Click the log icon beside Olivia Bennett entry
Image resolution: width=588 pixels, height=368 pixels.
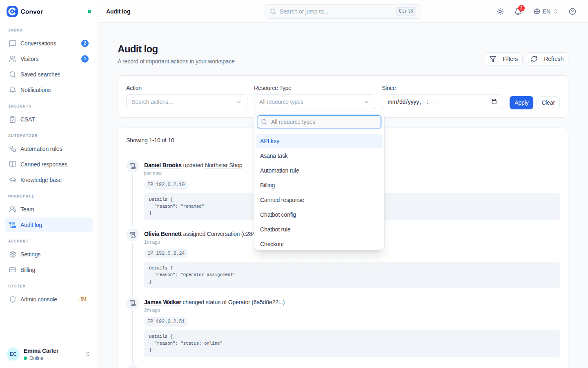(x=133, y=235)
